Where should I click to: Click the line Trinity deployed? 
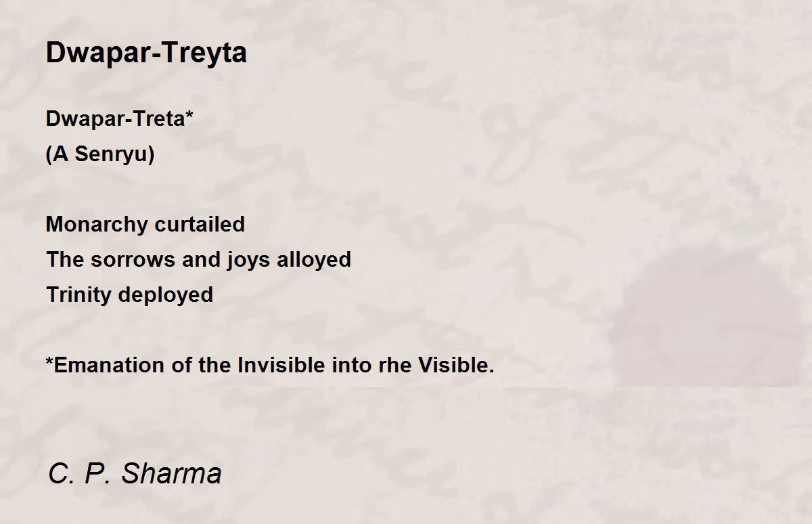pyautogui.click(x=129, y=295)
